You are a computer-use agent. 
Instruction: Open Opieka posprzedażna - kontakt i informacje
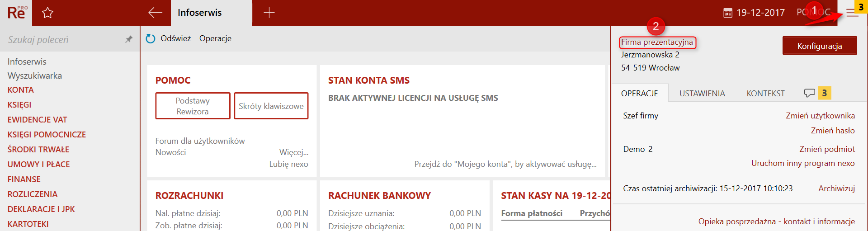coord(777,222)
